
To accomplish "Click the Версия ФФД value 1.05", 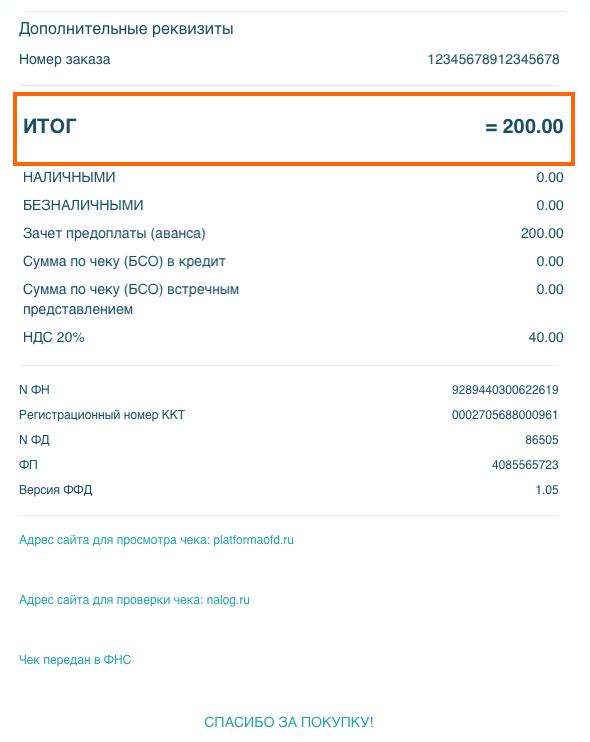I will pyautogui.click(x=547, y=490).
